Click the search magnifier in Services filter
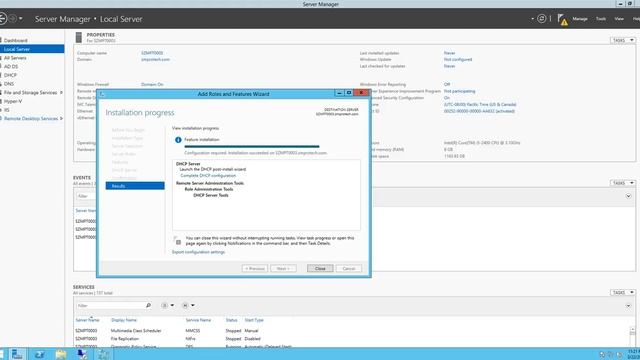 point(149,305)
